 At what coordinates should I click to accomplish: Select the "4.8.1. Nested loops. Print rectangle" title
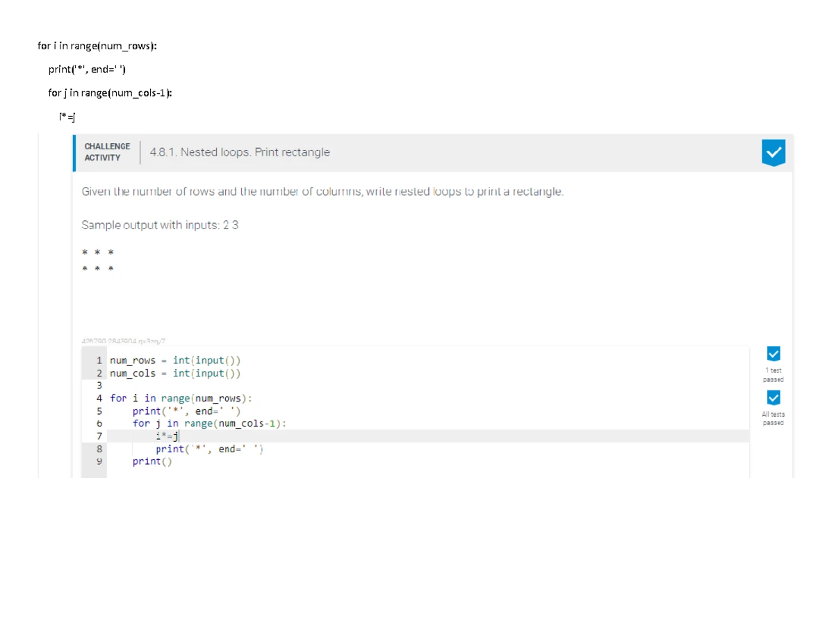240,152
